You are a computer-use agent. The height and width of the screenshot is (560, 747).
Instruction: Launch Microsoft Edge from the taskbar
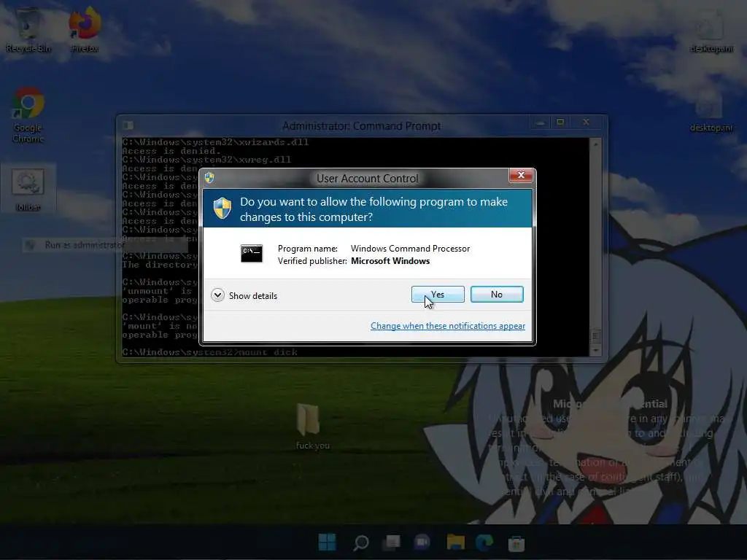(485, 542)
